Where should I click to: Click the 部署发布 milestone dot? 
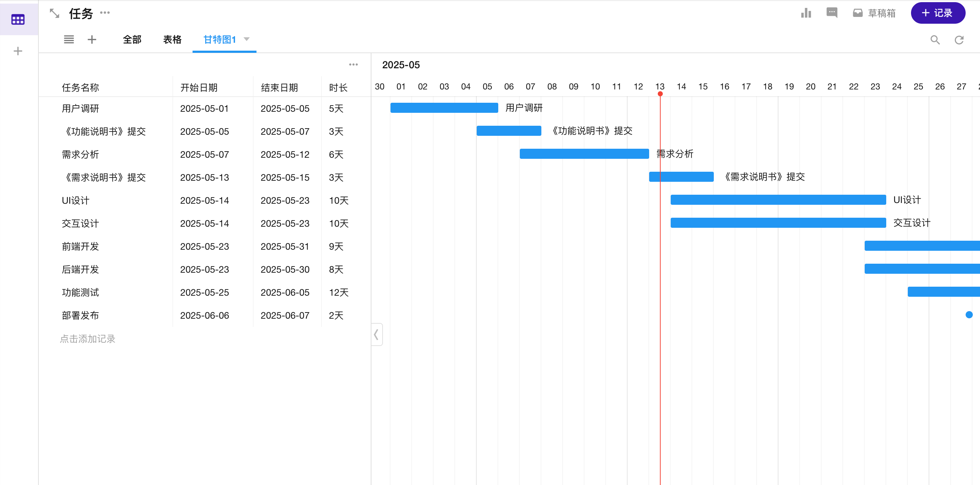(x=969, y=315)
